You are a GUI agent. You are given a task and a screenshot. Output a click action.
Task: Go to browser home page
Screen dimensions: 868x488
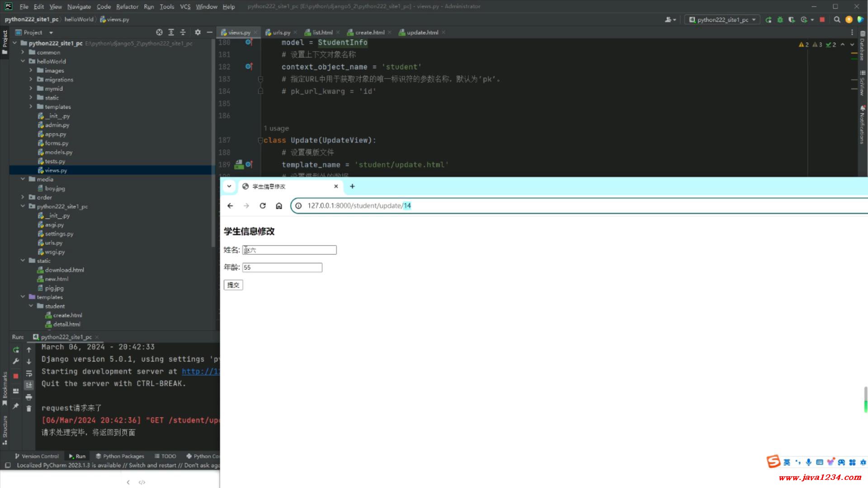[x=279, y=206]
